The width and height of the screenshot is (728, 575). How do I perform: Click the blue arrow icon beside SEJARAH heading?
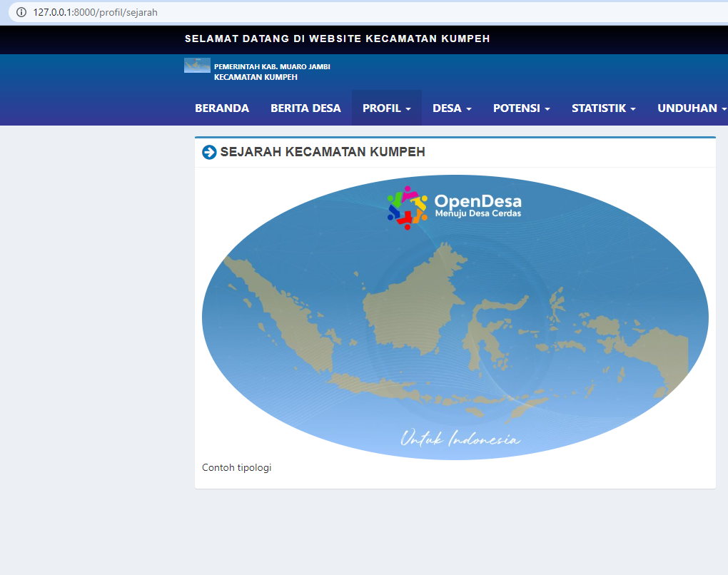pos(208,152)
